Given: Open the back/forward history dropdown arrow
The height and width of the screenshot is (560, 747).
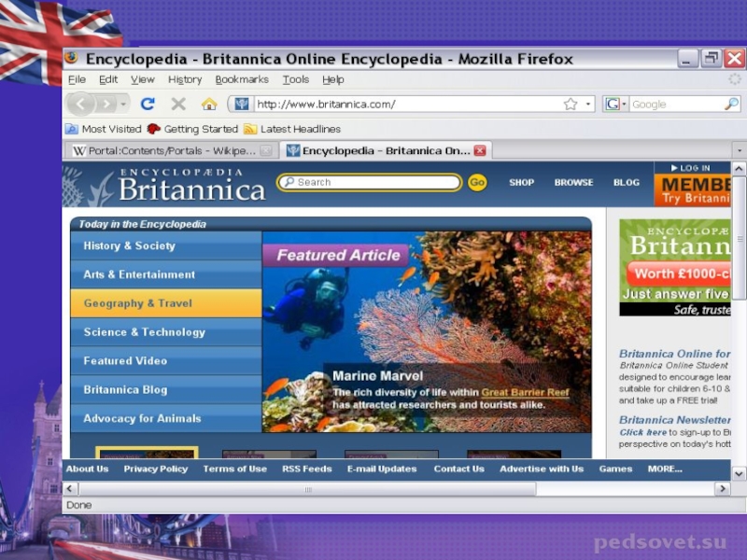Looking at the screenshot, I should 123,104.
